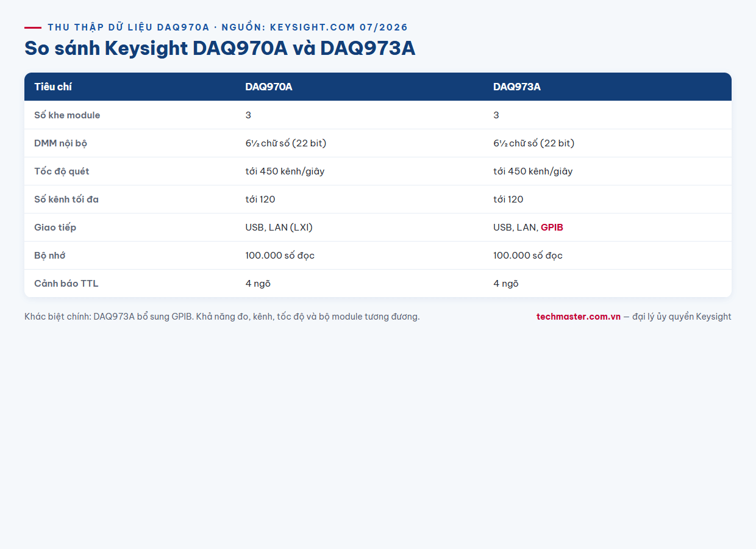Click the page title So sánh Keysight DAQ970A và DAQ973A
756x549 pixels.
click(x=219, y=48)
